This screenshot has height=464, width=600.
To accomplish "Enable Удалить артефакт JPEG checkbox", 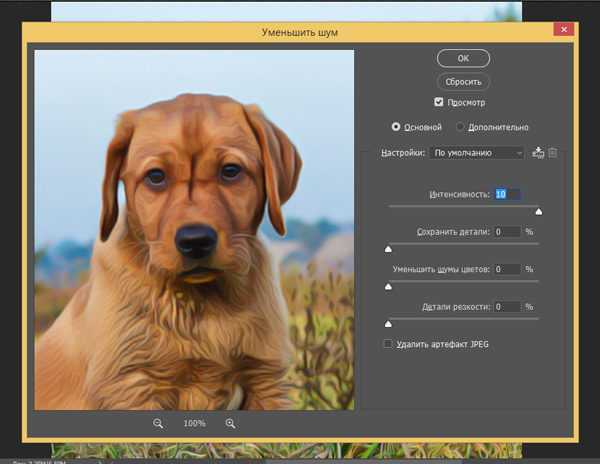I will coord(388,344).
